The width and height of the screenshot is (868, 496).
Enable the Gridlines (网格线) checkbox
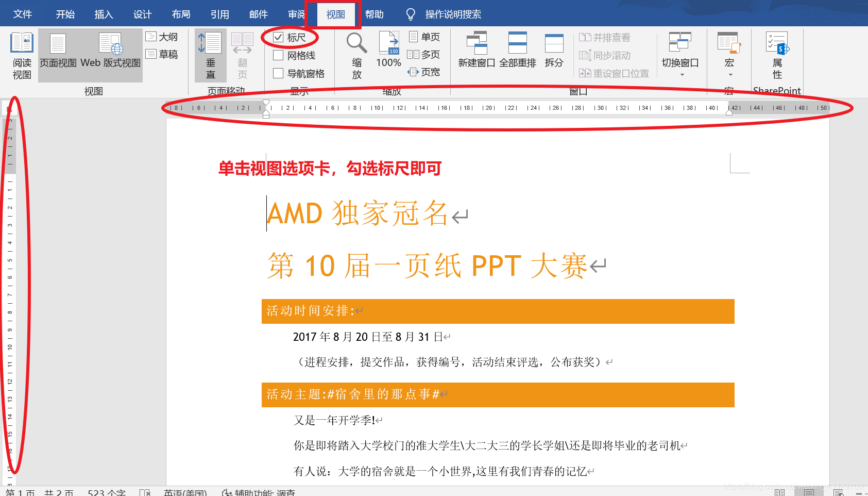[278, 55]
